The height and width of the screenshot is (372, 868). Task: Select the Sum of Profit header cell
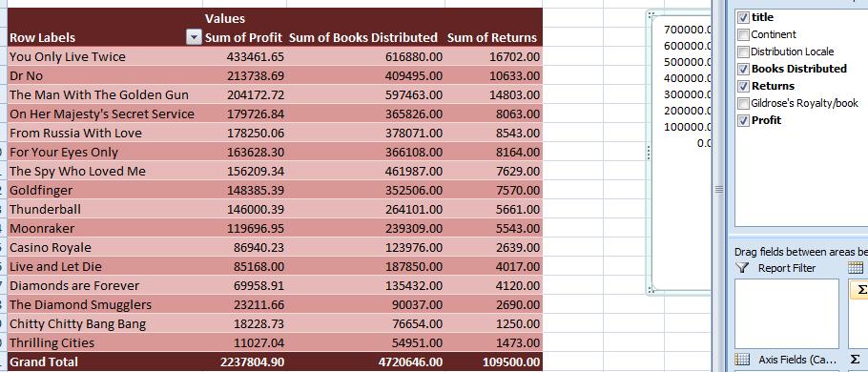tap(244, 37)
